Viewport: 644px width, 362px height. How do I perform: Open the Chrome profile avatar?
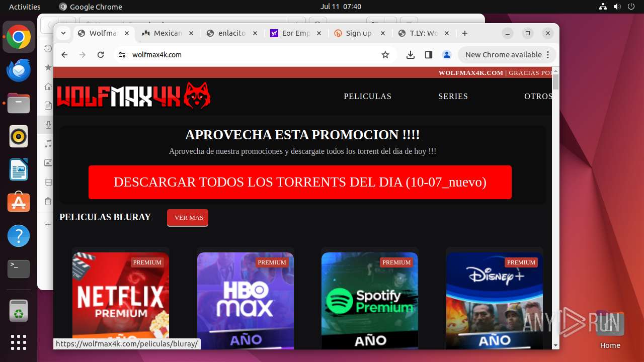click(446, 55)
